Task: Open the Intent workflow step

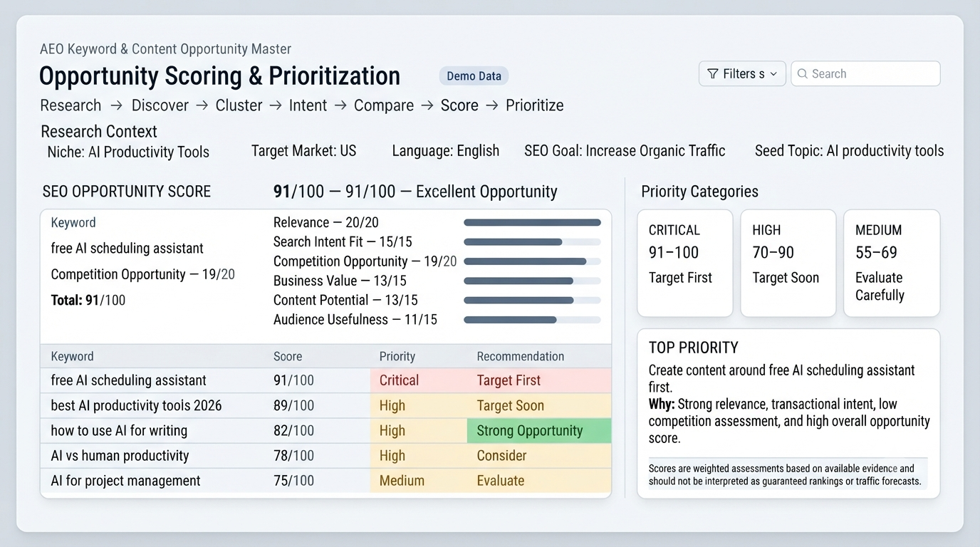Action: point(308,105)
